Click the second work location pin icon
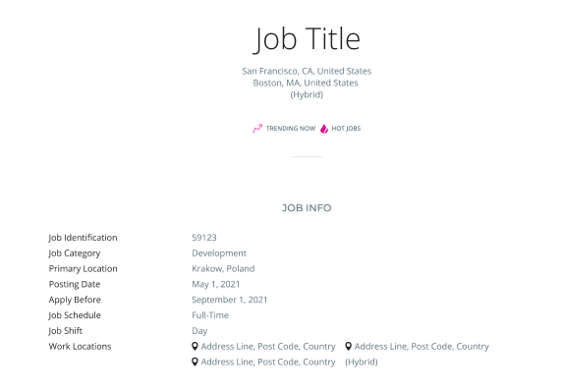563x392 pixels. pos(348,347)
